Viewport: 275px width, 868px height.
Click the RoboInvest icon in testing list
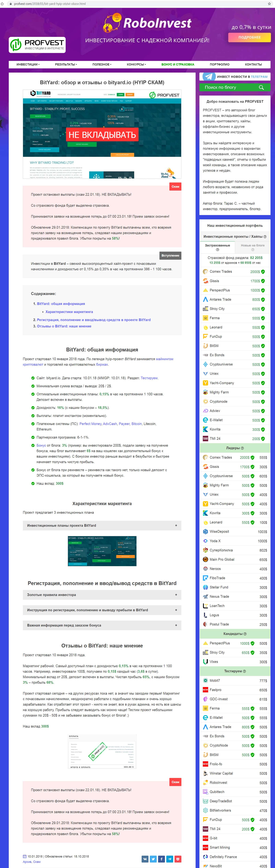(x=205, y=782)
